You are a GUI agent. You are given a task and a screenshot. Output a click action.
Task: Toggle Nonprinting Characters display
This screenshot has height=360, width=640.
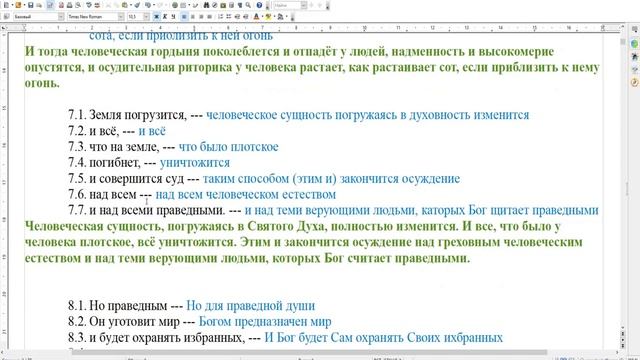240,5
